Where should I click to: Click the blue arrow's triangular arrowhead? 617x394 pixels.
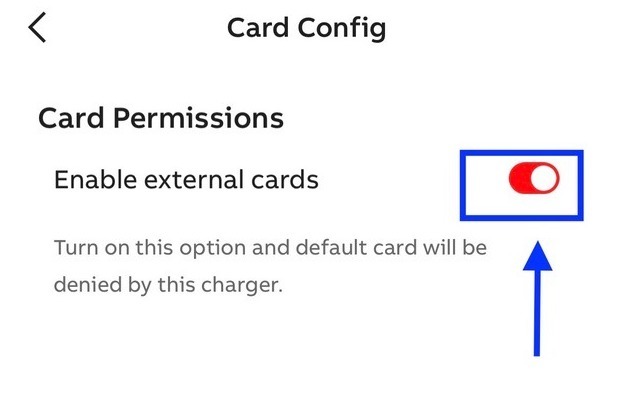coord(538,257)
